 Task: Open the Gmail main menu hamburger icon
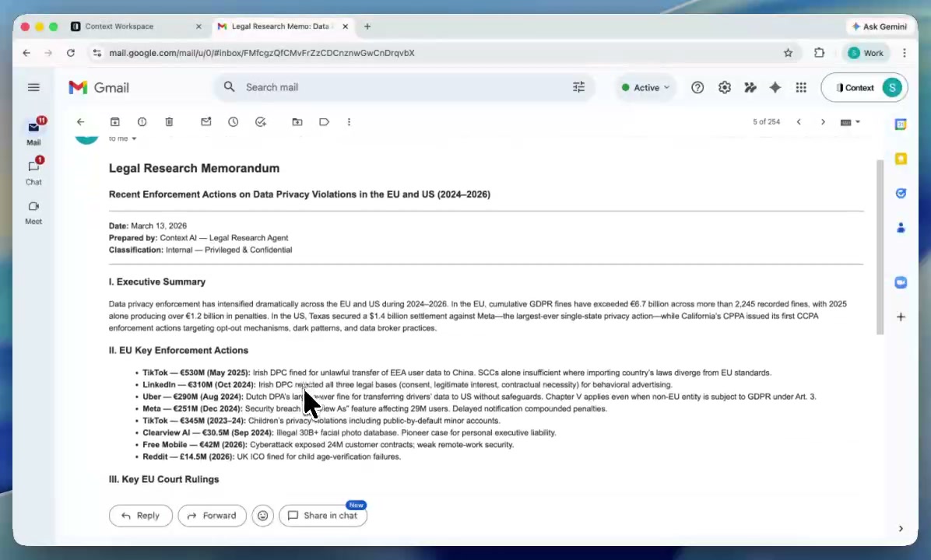(x=33, y=87)
